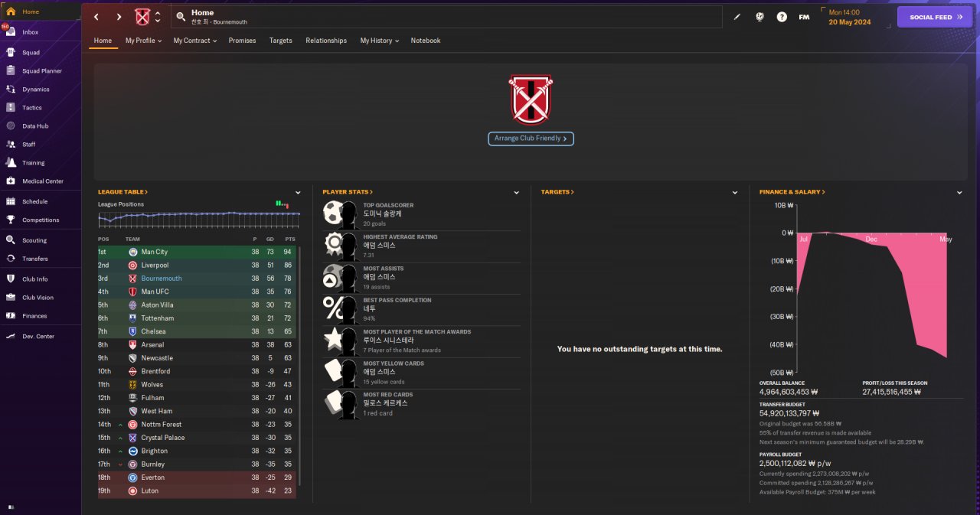Click the search magnifier icon
Screen dimensions: 980x515
point(181,17)
